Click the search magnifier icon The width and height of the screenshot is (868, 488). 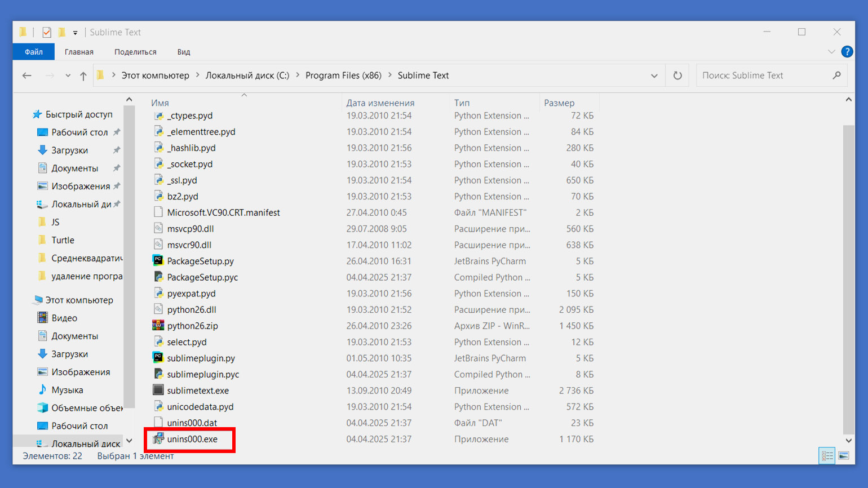click(x=836, y=76)
